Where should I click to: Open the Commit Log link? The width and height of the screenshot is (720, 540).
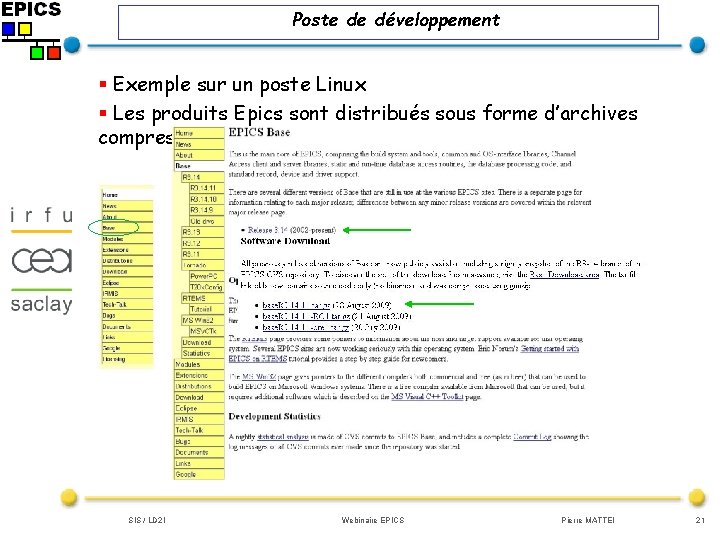click(x=532, y=437)
